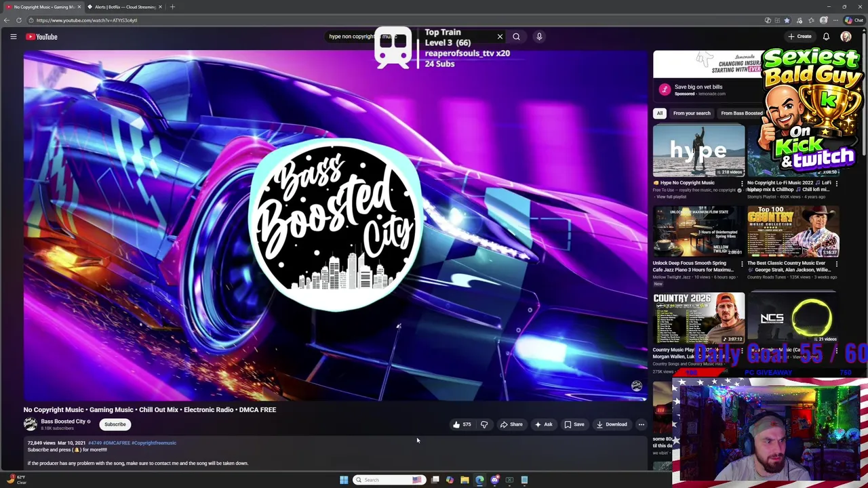Screen dimensions: 868x488
Task: Click the channel watermark in video corner
Action: (636, 386)
